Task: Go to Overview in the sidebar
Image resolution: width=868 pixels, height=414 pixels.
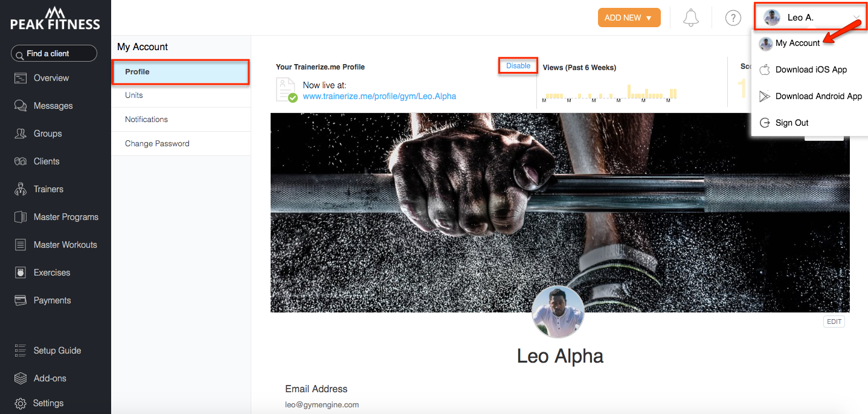Action: click(x=51, y=78)
